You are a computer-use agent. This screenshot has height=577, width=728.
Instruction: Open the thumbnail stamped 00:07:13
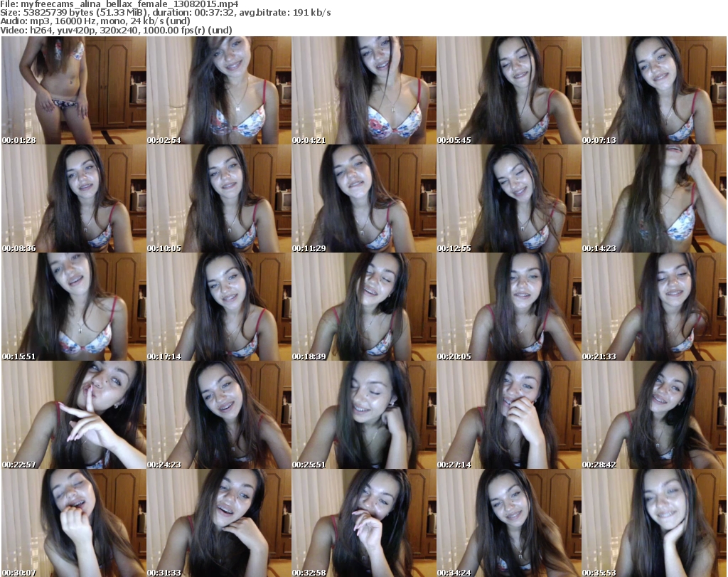(x=654, y=90)
